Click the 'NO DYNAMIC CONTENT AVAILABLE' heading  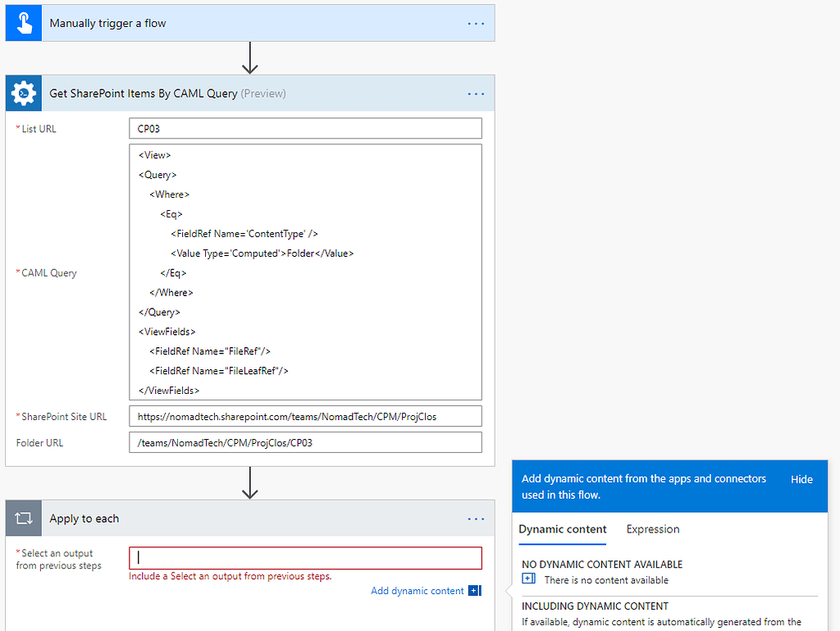[x=602, y=565]
